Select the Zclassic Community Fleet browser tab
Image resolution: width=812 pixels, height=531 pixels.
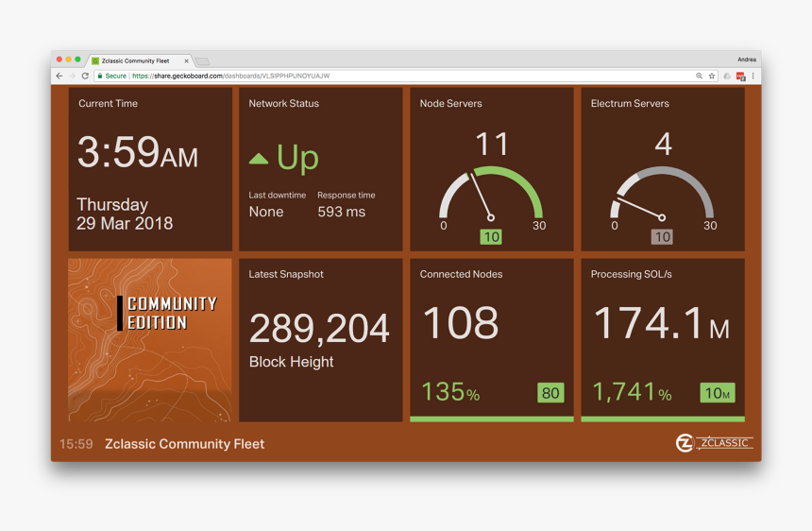pos(140,60)
